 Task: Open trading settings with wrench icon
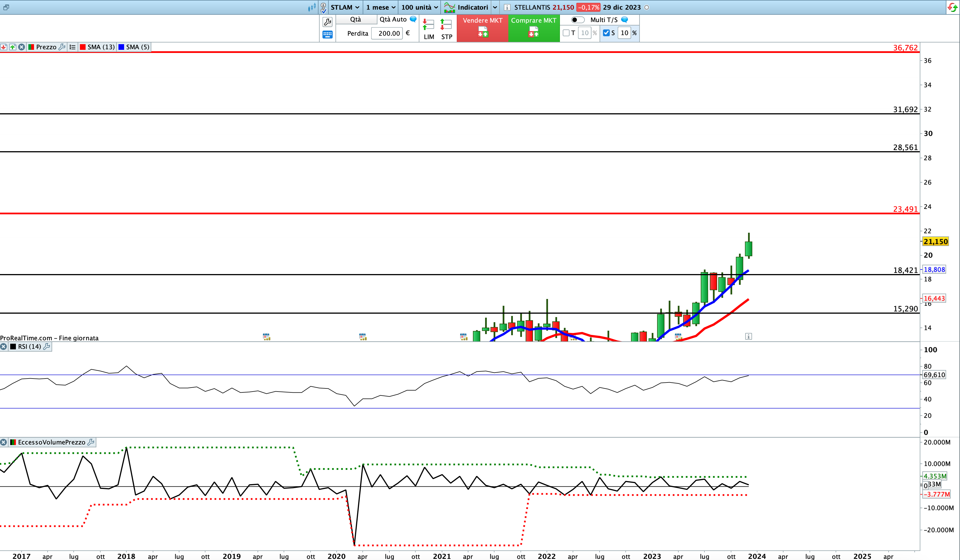click(327, 22)
